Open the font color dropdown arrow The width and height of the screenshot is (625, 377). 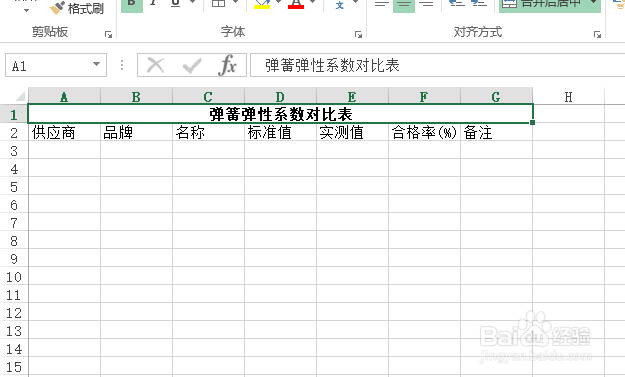coord(312,3)
